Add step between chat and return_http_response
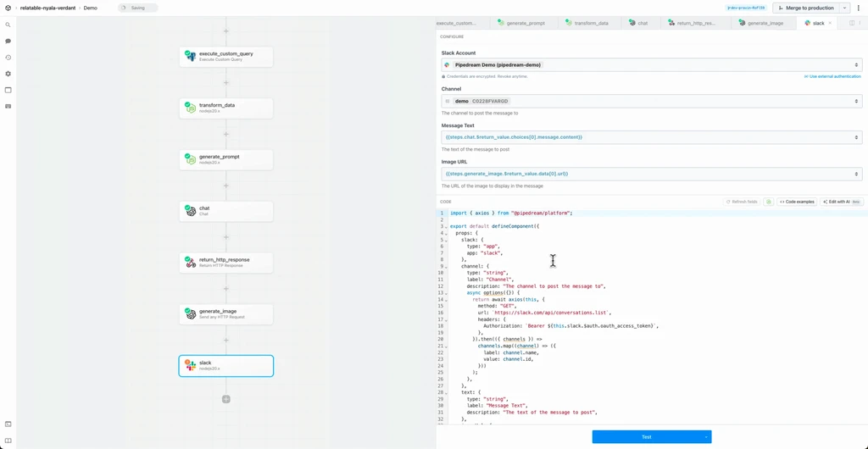Screen dimensions: 868x449 tap(225, 237)
